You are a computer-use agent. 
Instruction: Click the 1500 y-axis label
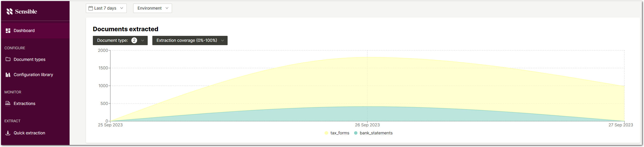(x=103, y=68)
